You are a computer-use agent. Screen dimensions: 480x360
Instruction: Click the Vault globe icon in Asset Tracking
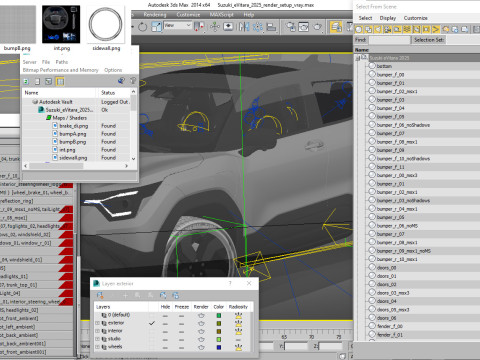tap(121, 80)
